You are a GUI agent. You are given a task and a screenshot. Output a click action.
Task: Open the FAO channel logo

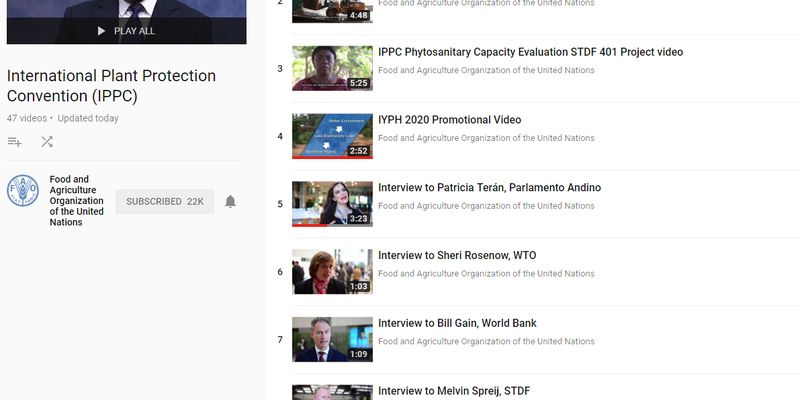(x=22, y=191)
